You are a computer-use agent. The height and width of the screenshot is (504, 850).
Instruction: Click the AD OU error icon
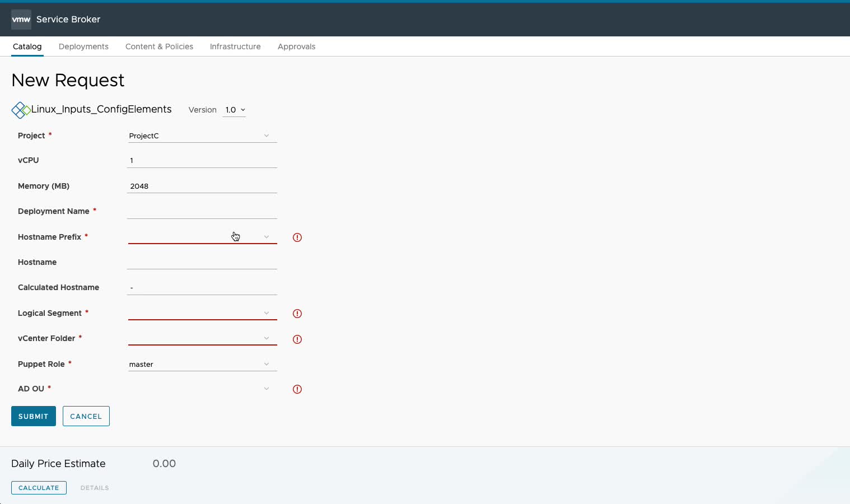pos(297,389)
